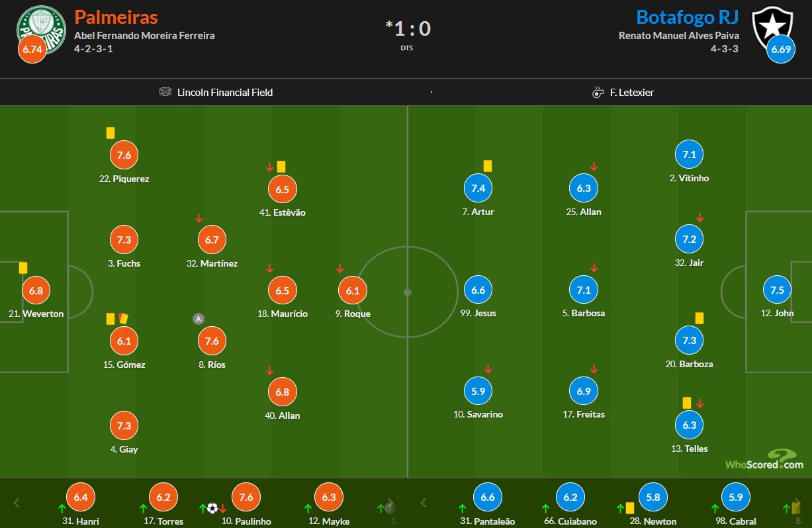Image resolution: width=812 pixels, height=528 pixels.
Task: Click the yellow card icon above Piquerez
Action: (x=111, y=133)
